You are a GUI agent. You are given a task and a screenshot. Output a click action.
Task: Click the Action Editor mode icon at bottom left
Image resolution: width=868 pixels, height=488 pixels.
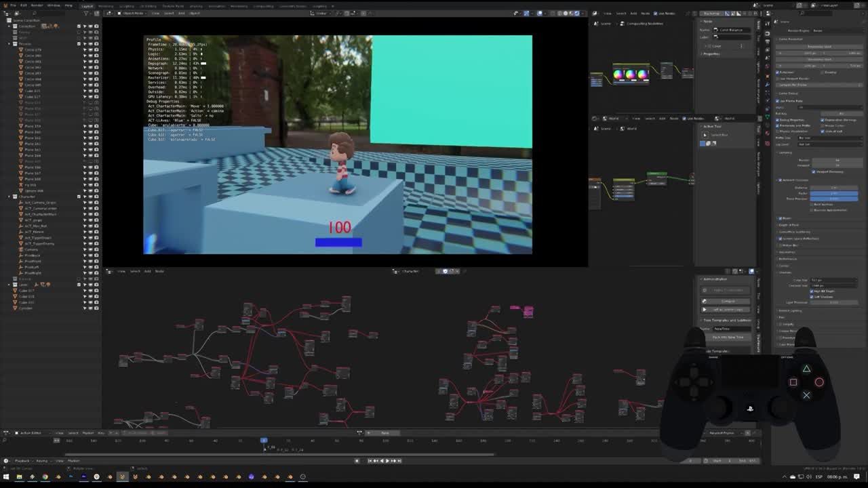click(x=16, y=432)
